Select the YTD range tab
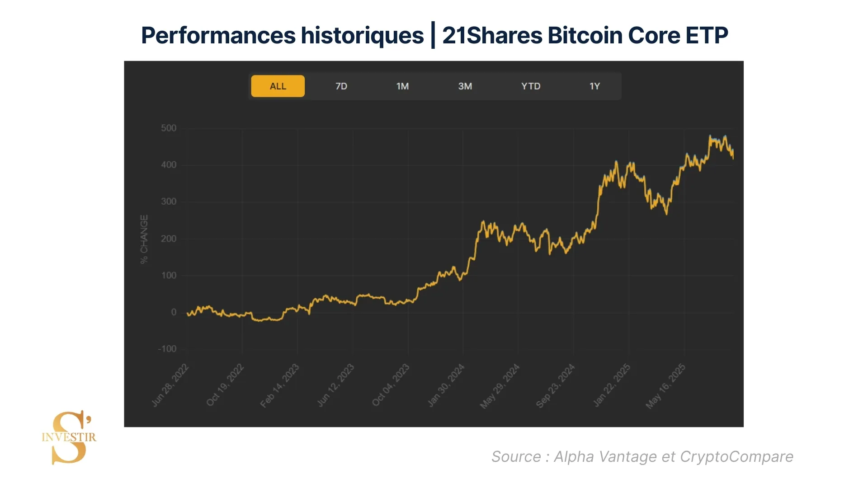 530,86
